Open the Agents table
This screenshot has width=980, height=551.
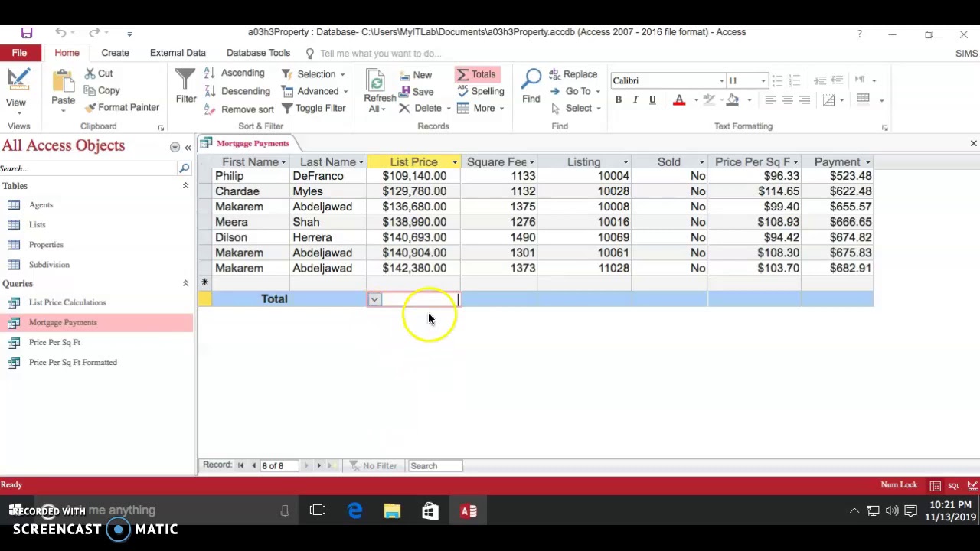tap(41, 205)
